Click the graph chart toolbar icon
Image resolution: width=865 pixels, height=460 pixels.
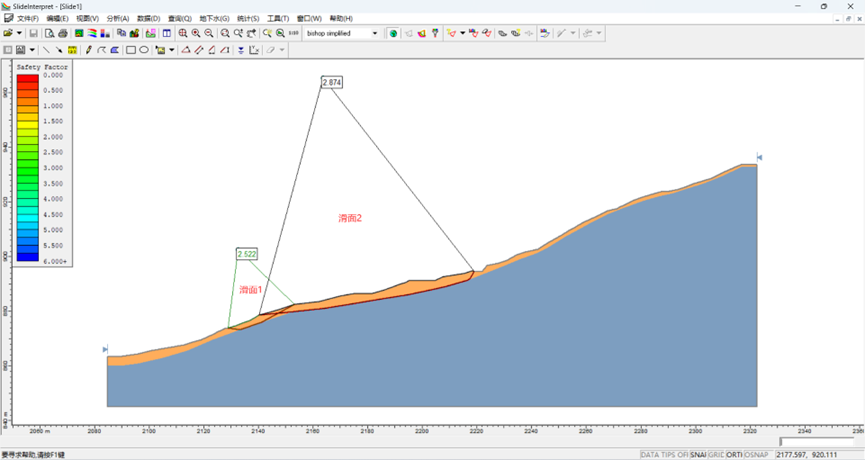tap(134, 33)
